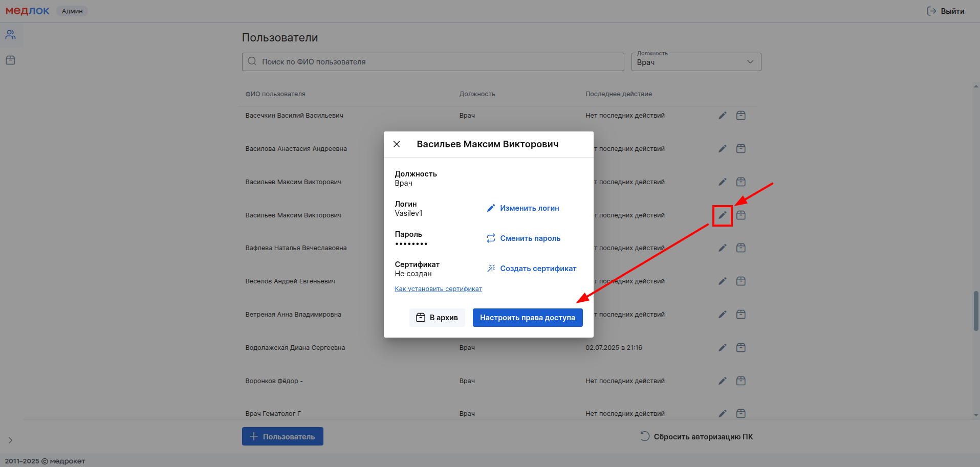
Task: Click the Выйти logout button
Action: pyautogui.click(x=946, y=11)
